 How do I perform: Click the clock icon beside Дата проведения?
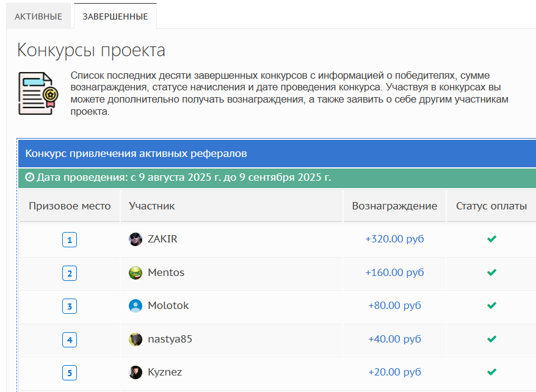tap(30, 178)
